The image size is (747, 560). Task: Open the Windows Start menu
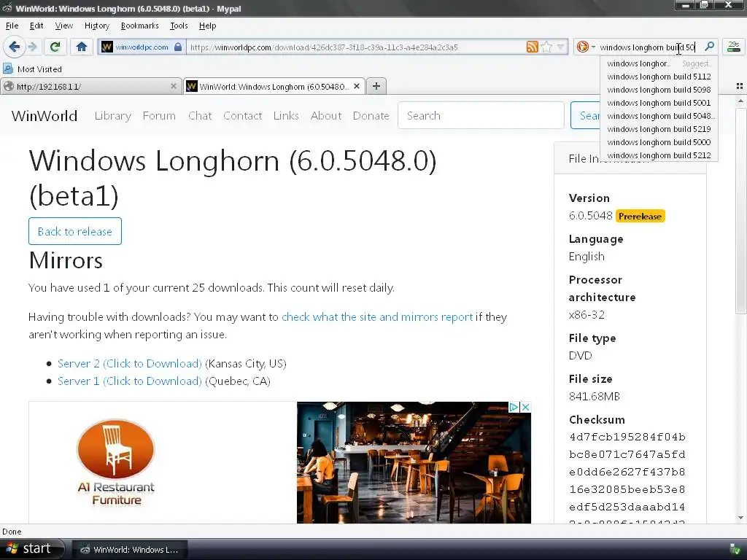click(x=31, y=549)
